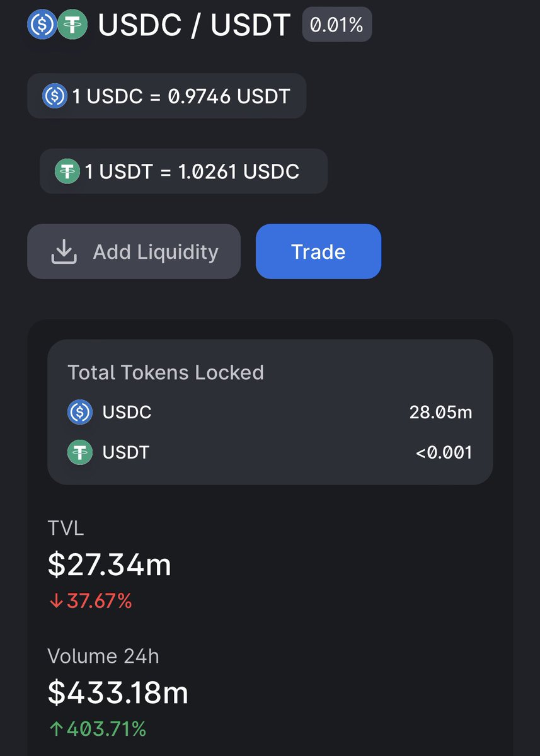The width and height of the screenshot is (540, 756).
Task: Click the USDC 28.05m locked amount
Action: (x=440, y=412)
